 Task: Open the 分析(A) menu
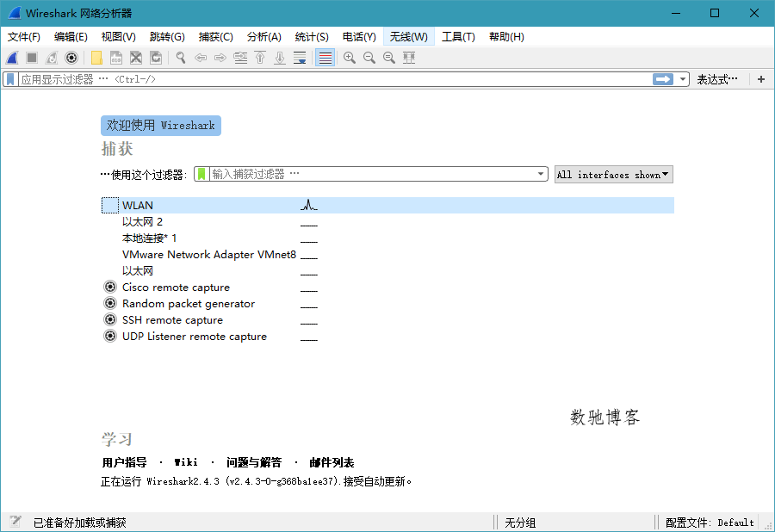(264, 36)
